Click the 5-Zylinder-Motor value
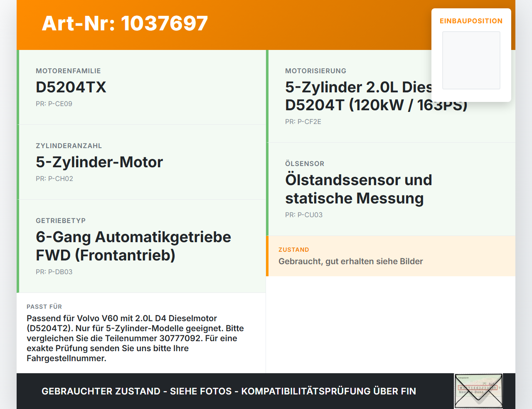Image resolution: width=532 pixels, height=409 pixels. 99,162
